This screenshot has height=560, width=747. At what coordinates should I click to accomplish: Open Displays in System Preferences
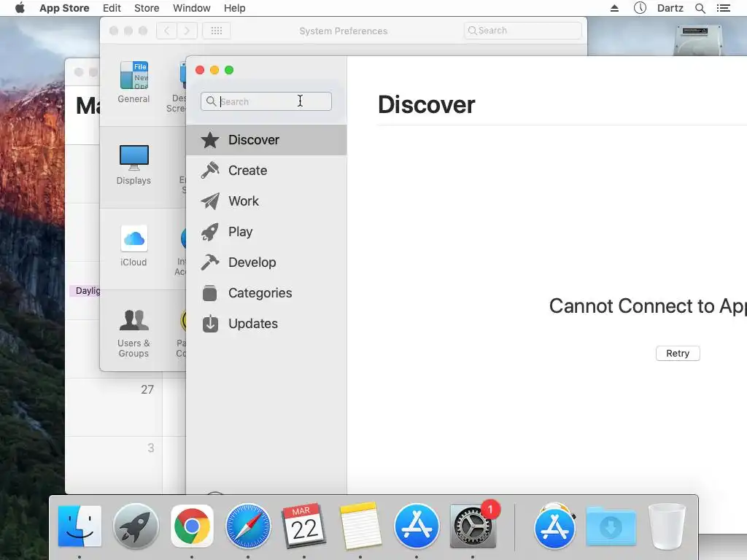coord(134,165)
